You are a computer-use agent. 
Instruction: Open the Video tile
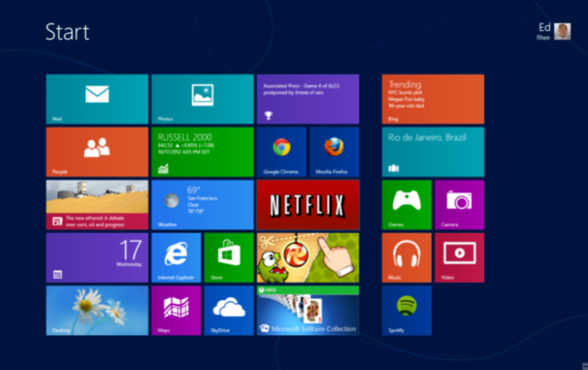click(459, 258)
